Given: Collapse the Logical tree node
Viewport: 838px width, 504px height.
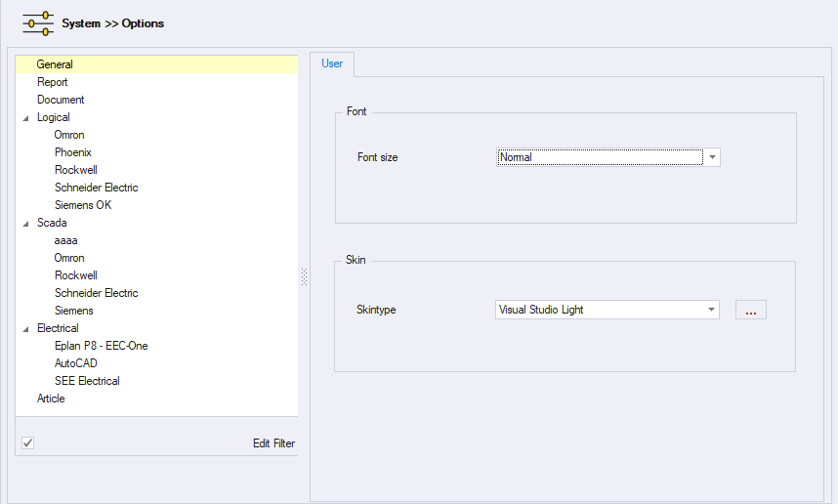Looking at the screenshot, I should (x=25, y=118).
